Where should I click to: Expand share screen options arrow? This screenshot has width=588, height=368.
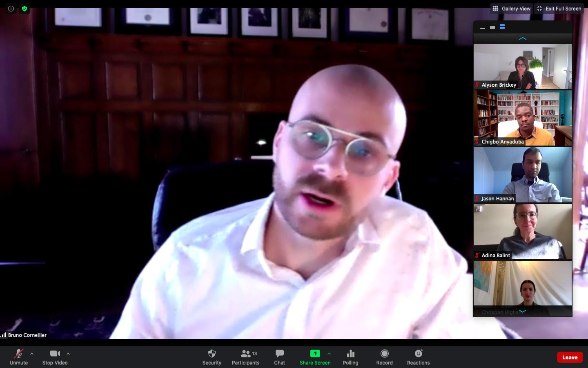pos(329,354)
